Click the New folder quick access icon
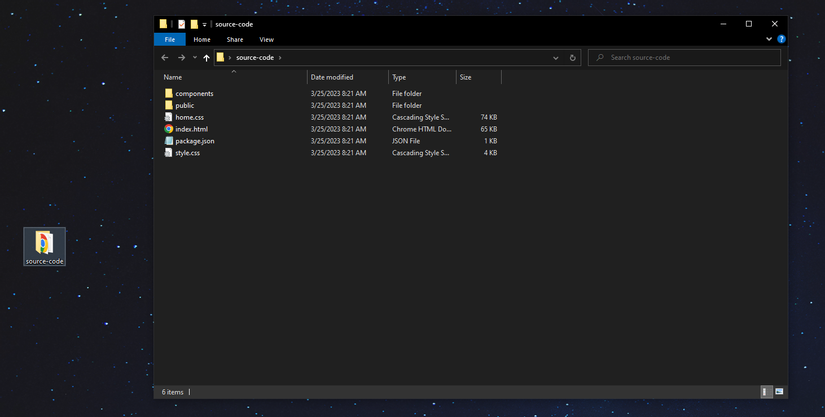The width and height of the screenshot is (825, 417). tap(194, 24)
